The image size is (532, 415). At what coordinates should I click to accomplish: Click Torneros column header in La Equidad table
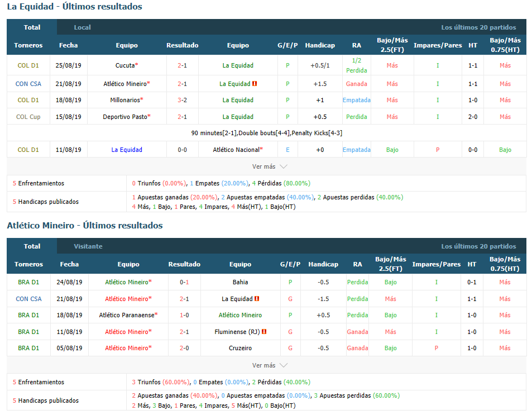(x=28, y=45)
